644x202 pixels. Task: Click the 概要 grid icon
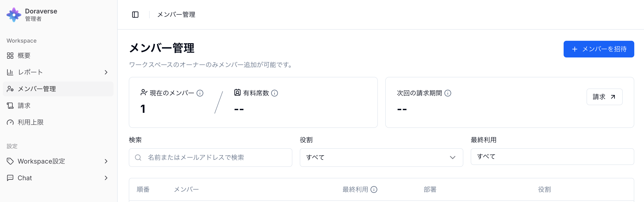(x=10, y=56)
